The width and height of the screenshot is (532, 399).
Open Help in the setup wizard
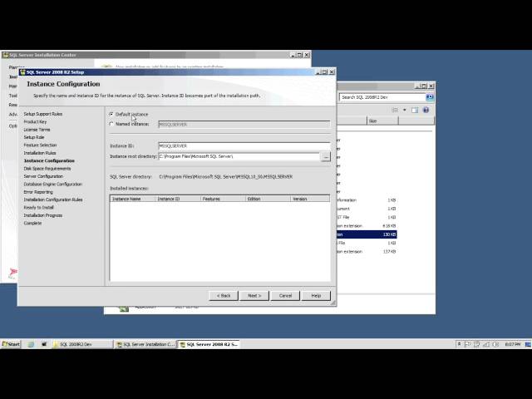click(316, 296)
